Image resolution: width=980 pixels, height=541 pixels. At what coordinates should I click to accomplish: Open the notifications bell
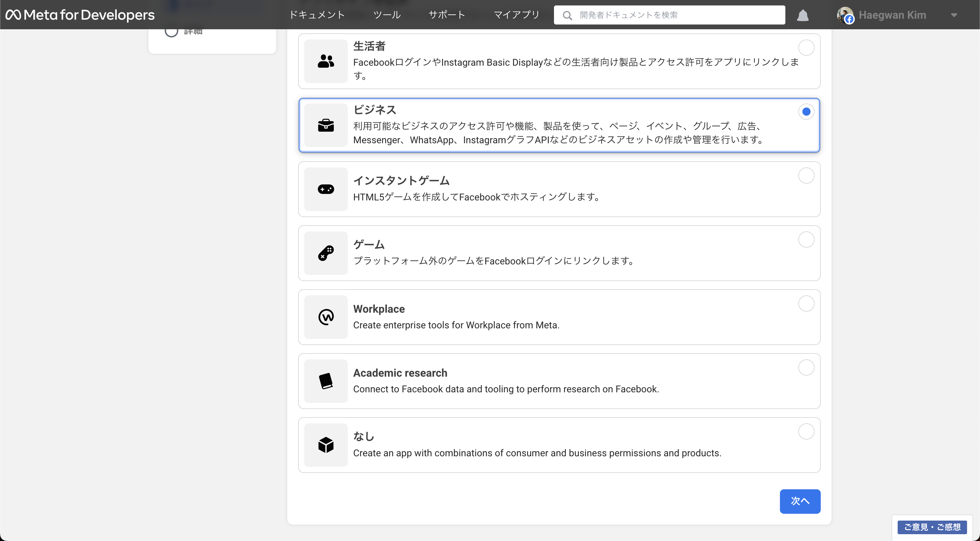(x=802, y=15)
